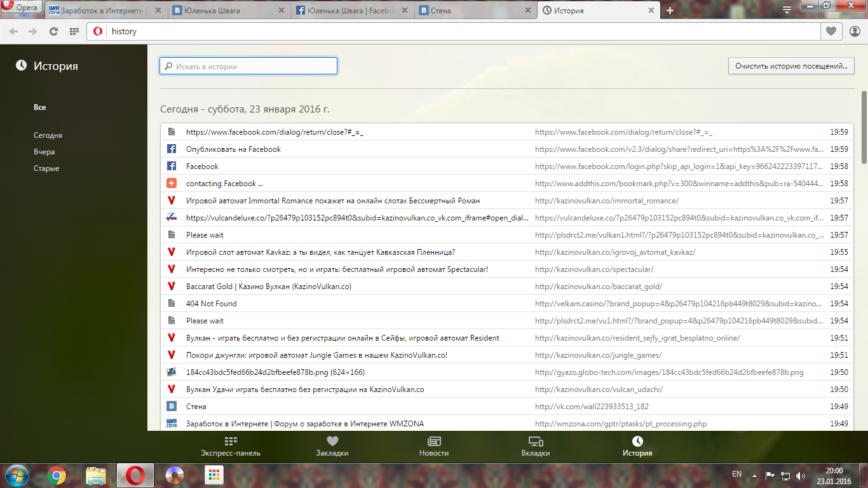
Task: Click URL kazinovulkan.co/baccarat_gold/
Action: (x=599, y=287)
